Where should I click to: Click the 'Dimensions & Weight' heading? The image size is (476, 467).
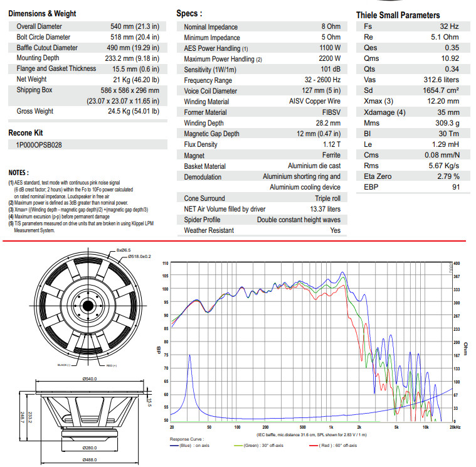[42, 14]
